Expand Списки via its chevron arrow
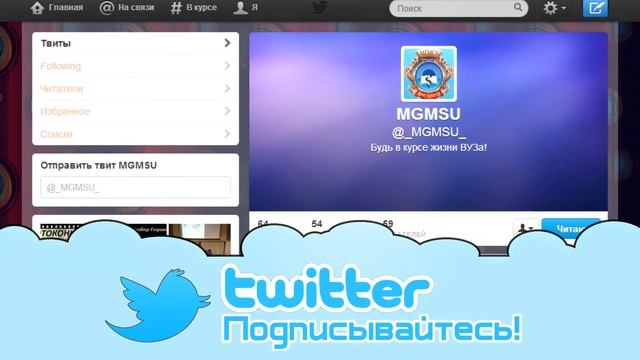Image resolution: width=640 pixels, height=360 pixels. point(227,134)
